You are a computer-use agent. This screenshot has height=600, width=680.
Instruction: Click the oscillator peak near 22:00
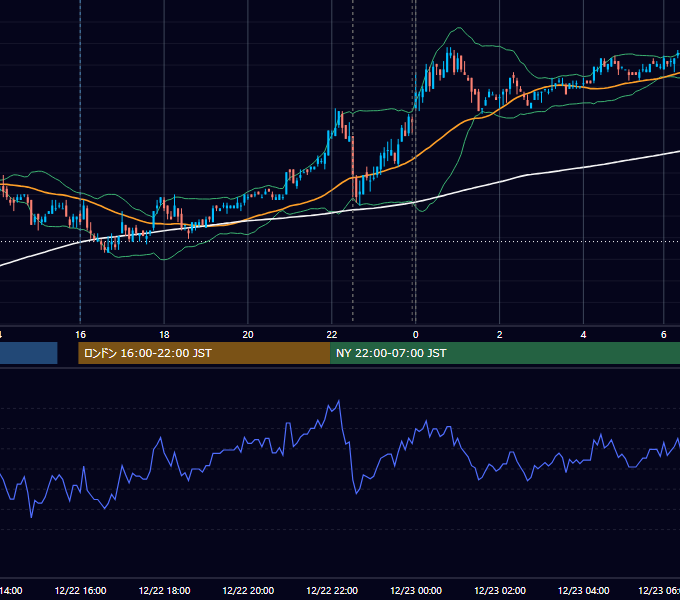[x=339, y=401]
